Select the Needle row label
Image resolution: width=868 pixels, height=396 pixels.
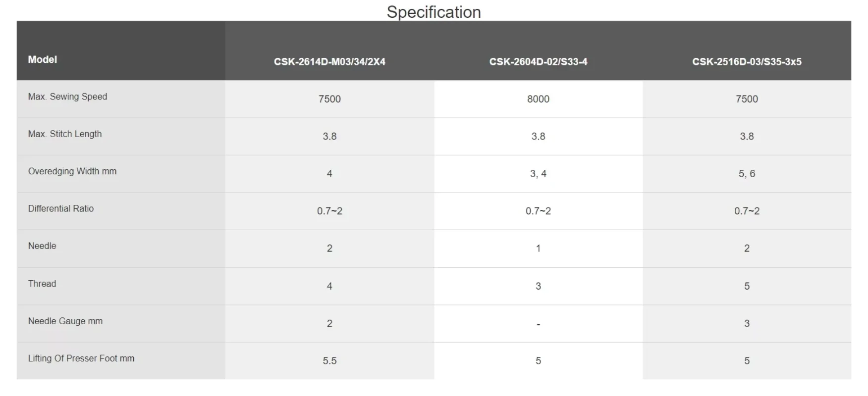42,246
